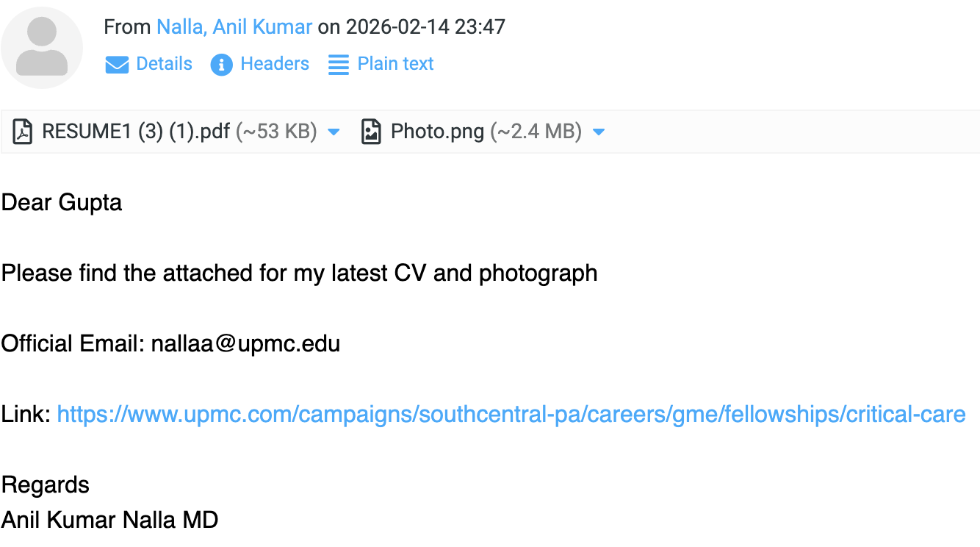Click the email address nallaa@upmc.edu
Image resolution: width=980 pixels, height=547 pixels.
point(245,343)
